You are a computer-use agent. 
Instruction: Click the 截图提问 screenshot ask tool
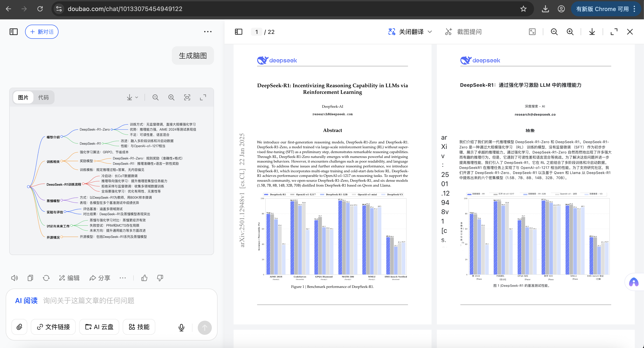(463, 32)
